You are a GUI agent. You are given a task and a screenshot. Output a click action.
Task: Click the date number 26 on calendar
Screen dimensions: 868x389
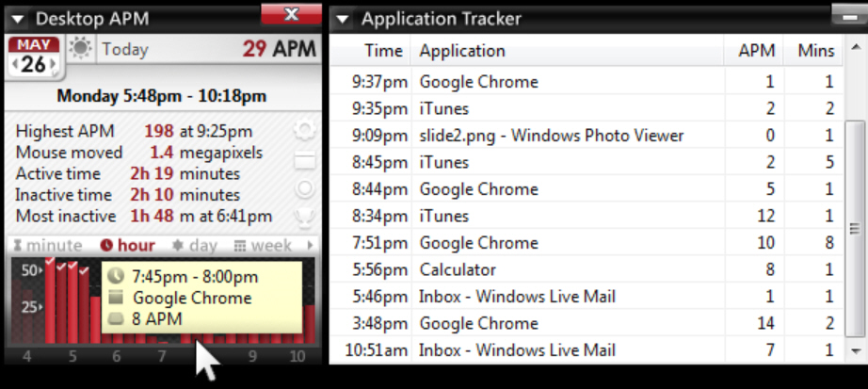pos(34,65)
